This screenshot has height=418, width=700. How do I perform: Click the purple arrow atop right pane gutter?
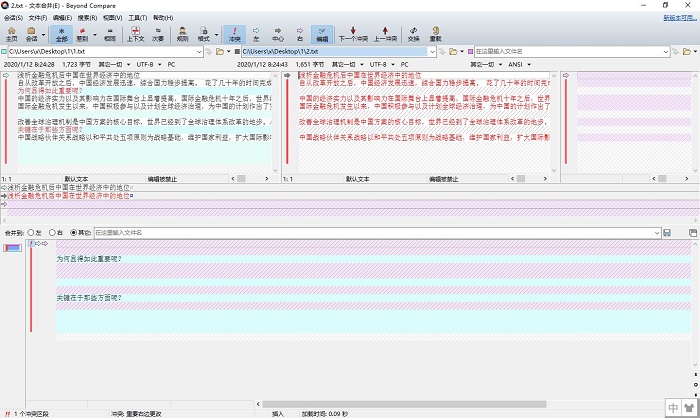(x=566, y=75)
